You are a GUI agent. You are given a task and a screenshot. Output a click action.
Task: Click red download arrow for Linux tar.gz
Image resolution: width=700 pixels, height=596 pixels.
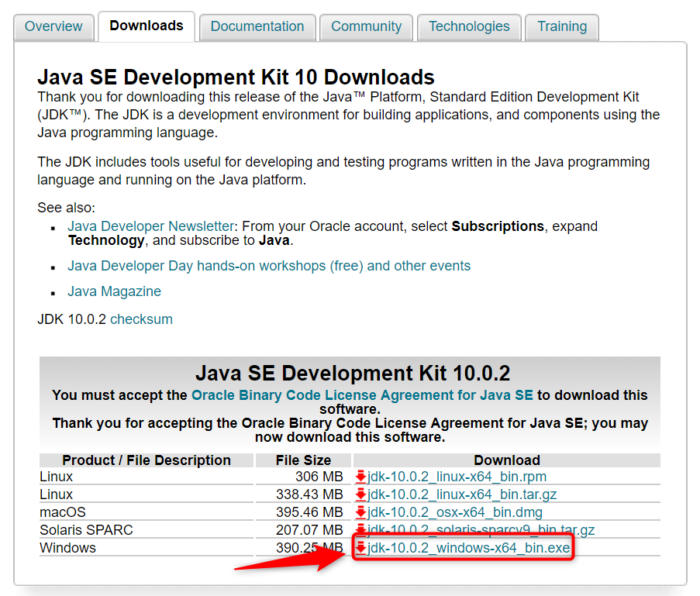(361, 495)
